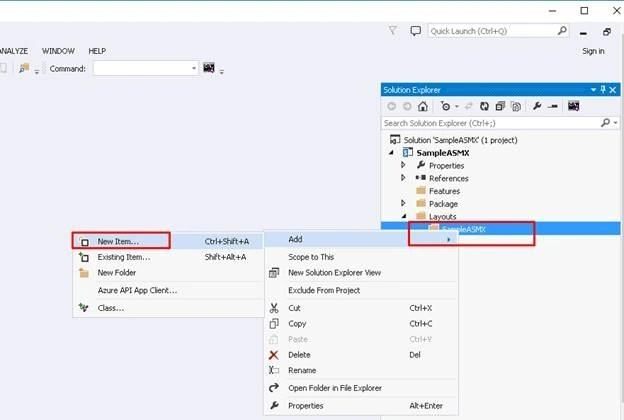Click the Back arrow in Solution Explorer toolbar

392,106
